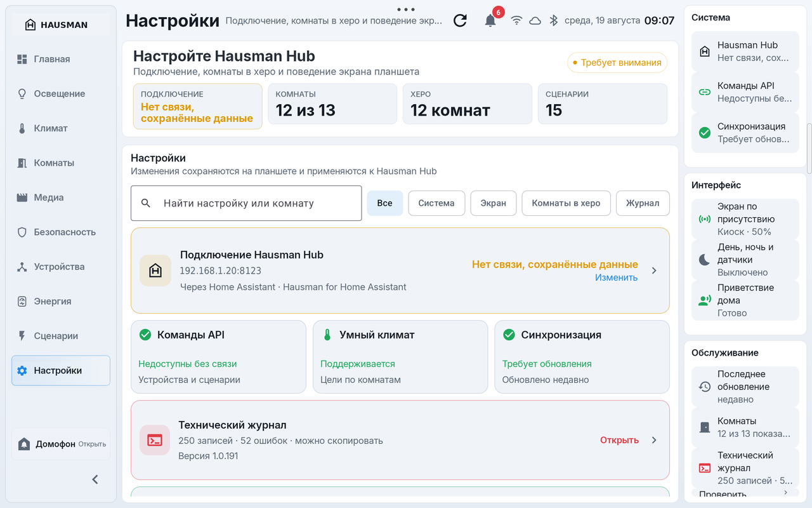Viewport: 812px width, 508px height.
Task: Click the moon icon for День, ночь и датчики
Action: [704, 259]
